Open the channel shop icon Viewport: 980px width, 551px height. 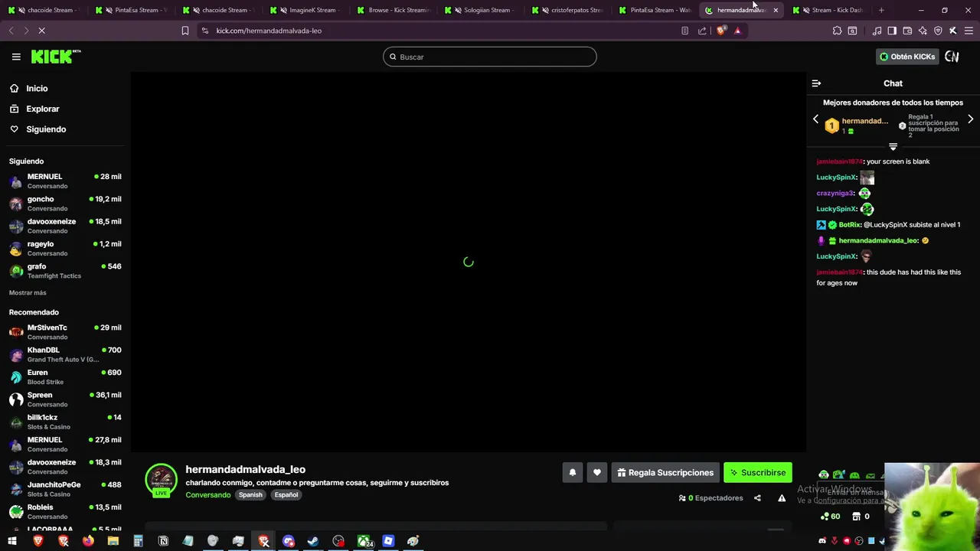[x=857, y=517]
